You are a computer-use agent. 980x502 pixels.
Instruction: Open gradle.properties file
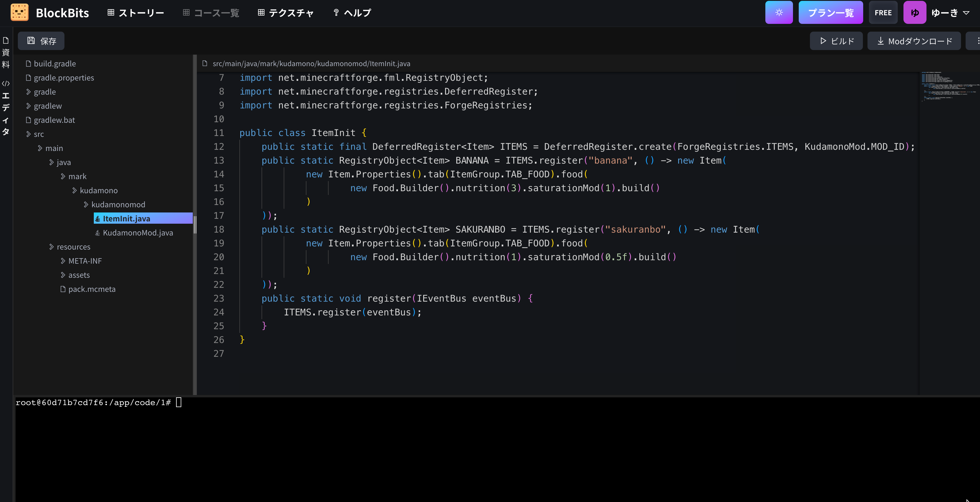pyautogui.click(x=64, y=78)
